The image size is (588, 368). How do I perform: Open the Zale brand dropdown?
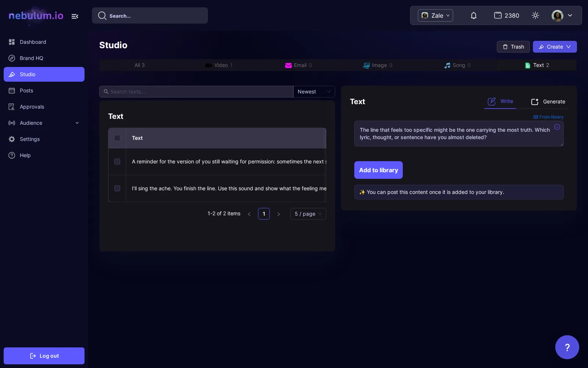[x=435, y=15]
